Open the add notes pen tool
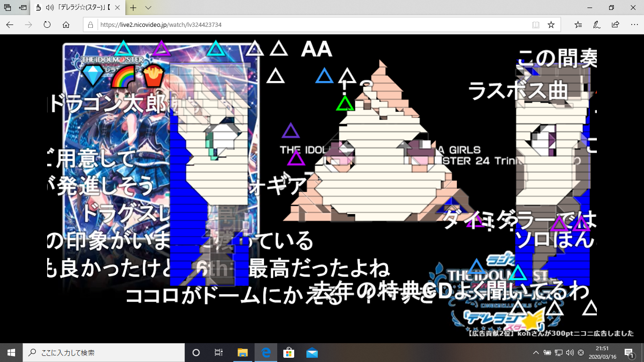The height and width of the screenshot is (362, 644). tap(597, 25)
